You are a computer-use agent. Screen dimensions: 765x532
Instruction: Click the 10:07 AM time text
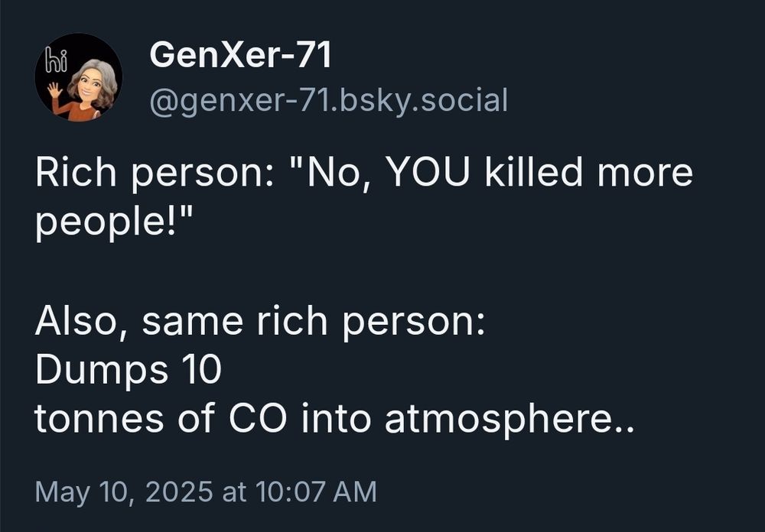[315, 491]
